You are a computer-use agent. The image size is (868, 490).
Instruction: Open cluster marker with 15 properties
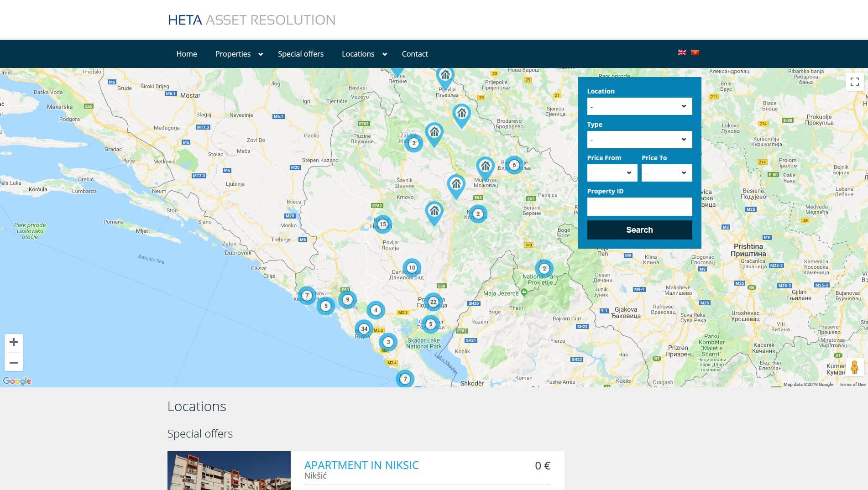(x=383, y=224)
